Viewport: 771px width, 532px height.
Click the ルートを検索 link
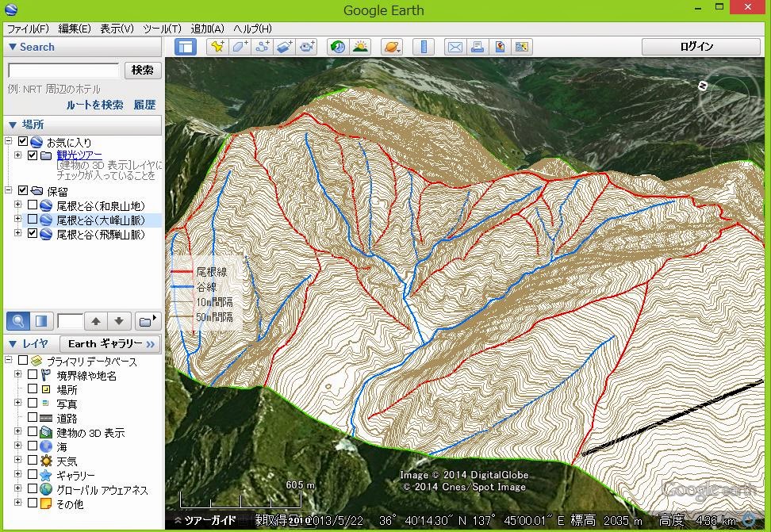coord(95,105)
